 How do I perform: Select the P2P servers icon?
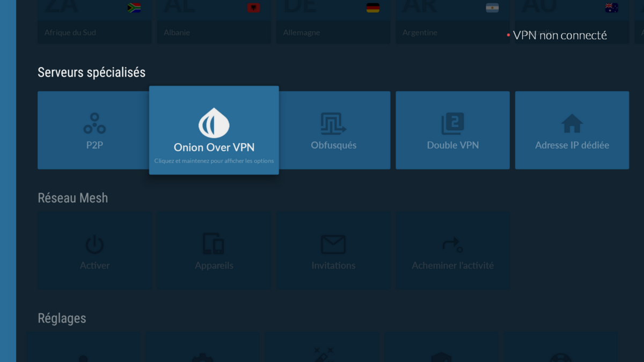point(94,123)
